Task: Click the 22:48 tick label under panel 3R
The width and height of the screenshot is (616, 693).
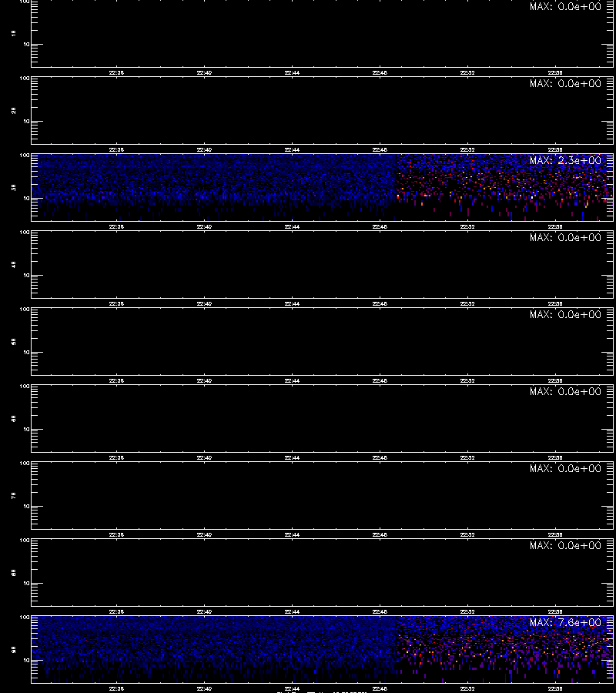Action: click(x=380, y=226)
